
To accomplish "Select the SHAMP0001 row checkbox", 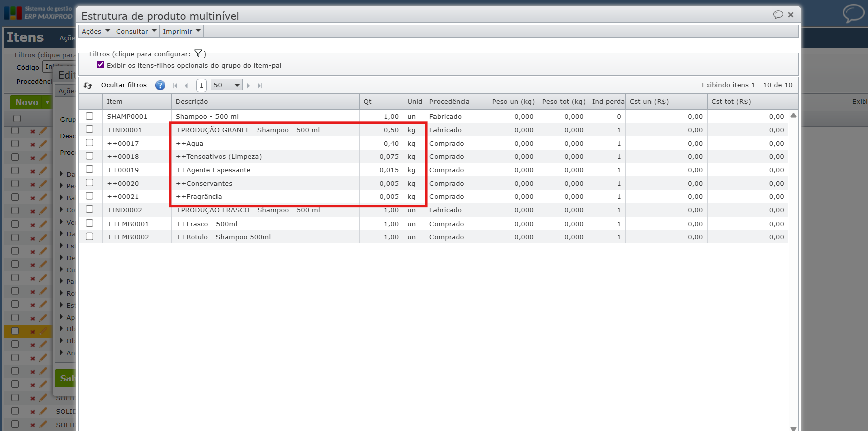I will 90,116.
